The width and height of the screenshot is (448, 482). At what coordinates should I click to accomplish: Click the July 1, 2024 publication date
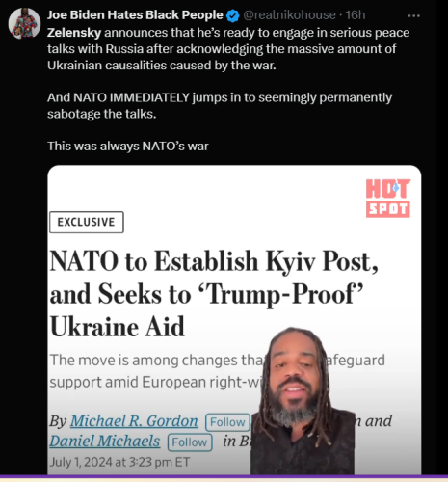point(119,462)
